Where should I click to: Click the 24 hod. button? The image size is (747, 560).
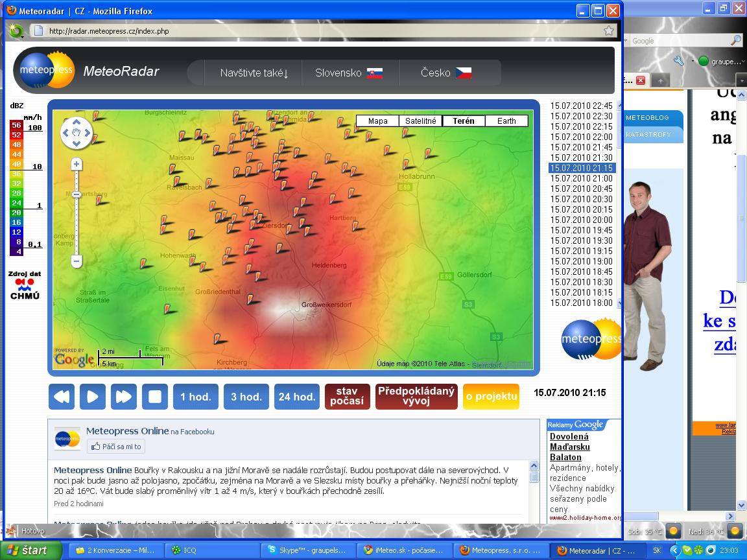pos(297,397)
